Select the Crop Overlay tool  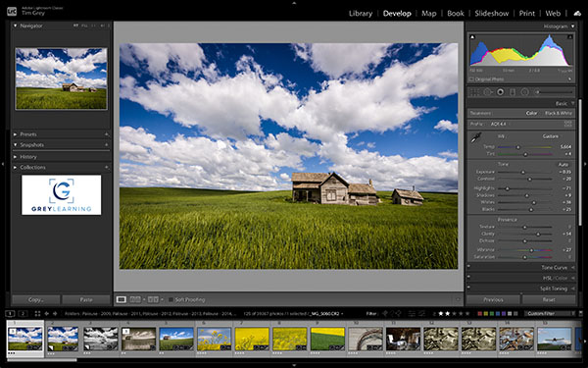pyautogui.click(x=474, y=92)
